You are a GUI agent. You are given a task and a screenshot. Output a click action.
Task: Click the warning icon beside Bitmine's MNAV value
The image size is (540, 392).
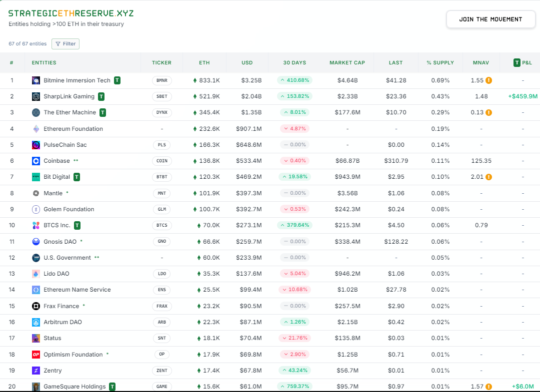click(488, 80)
